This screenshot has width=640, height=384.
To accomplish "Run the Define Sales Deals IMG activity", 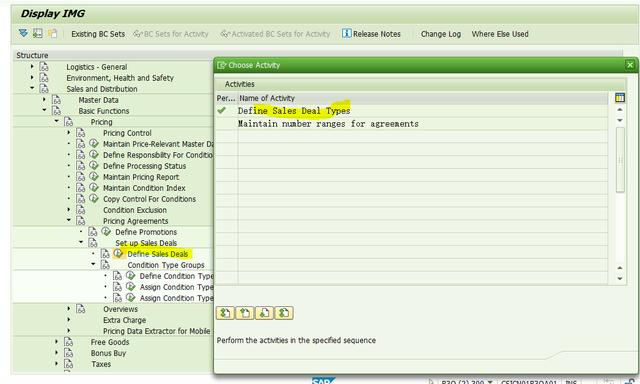I will (x=118, y=253).
